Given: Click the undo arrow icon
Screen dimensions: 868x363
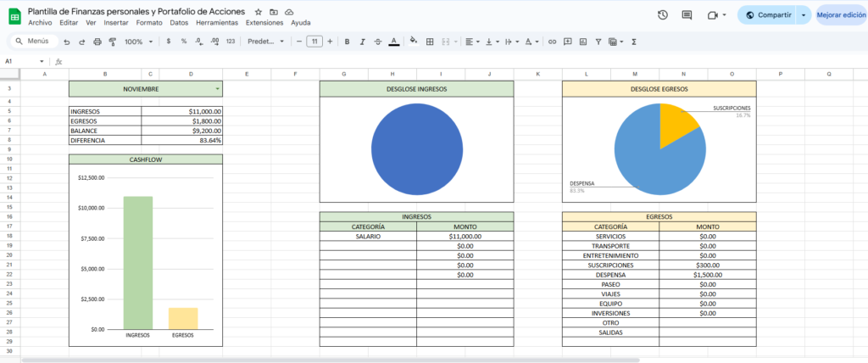Looking at the screenshot, I should (x=67, y=41).
